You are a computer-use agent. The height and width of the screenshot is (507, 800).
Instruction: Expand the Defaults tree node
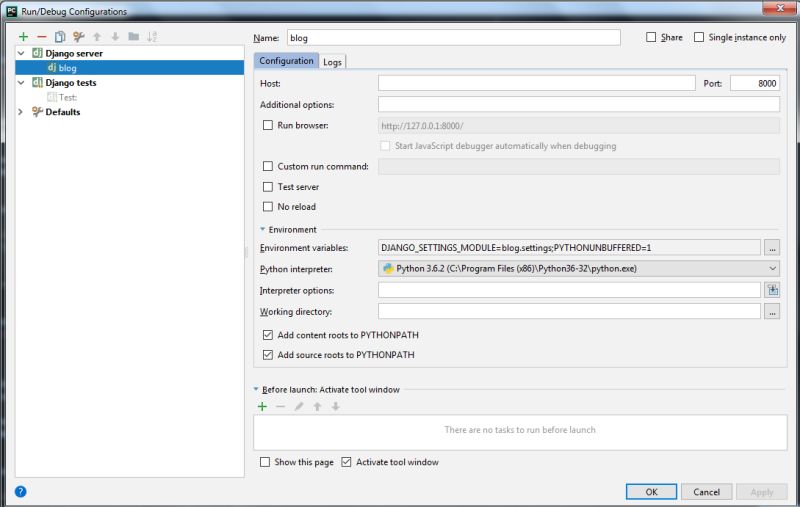coord(21,112)
